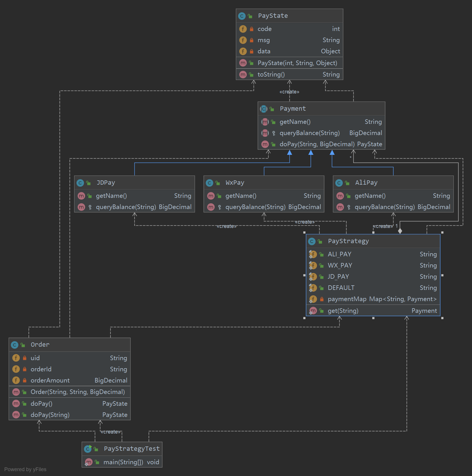The width and height of the screenshot is (472, 476).
Task: Click the PayState class icon
Action: [x=242, y=16]
